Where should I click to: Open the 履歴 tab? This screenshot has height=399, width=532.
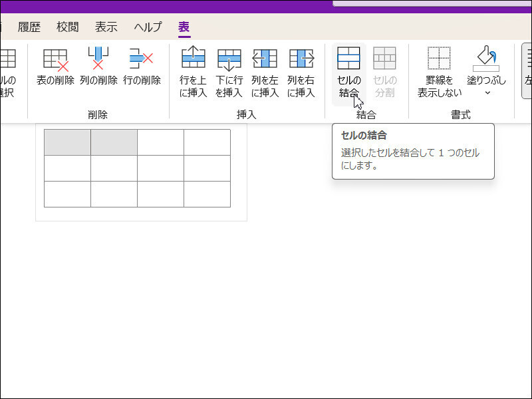point(29,27)
